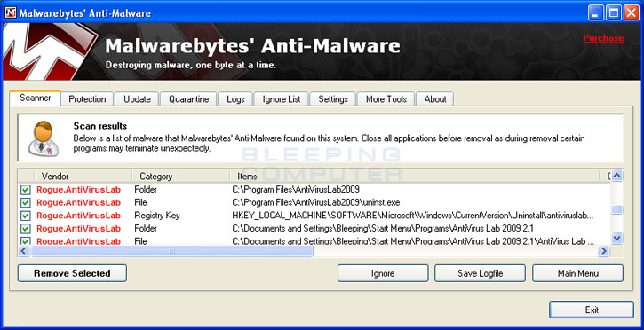Image resolution: width=644 pixels, height=330 pixels.
Task: Click the Malwarebytes title bar app icon
Action: 10,12
